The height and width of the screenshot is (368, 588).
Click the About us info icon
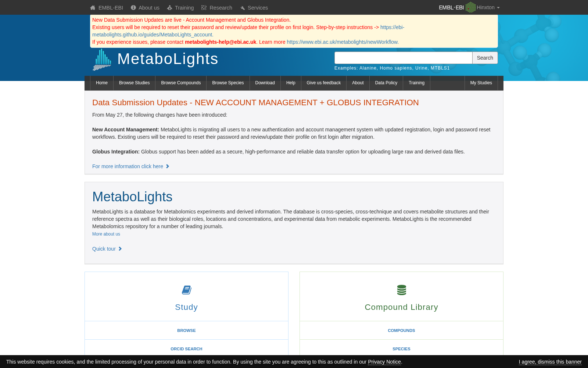[x=133, y=8]
